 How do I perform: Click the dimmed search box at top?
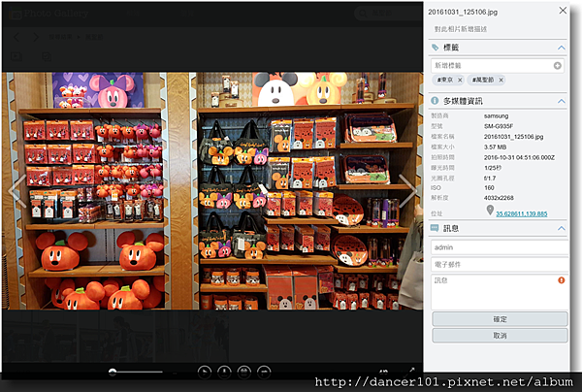click(387, 14)
